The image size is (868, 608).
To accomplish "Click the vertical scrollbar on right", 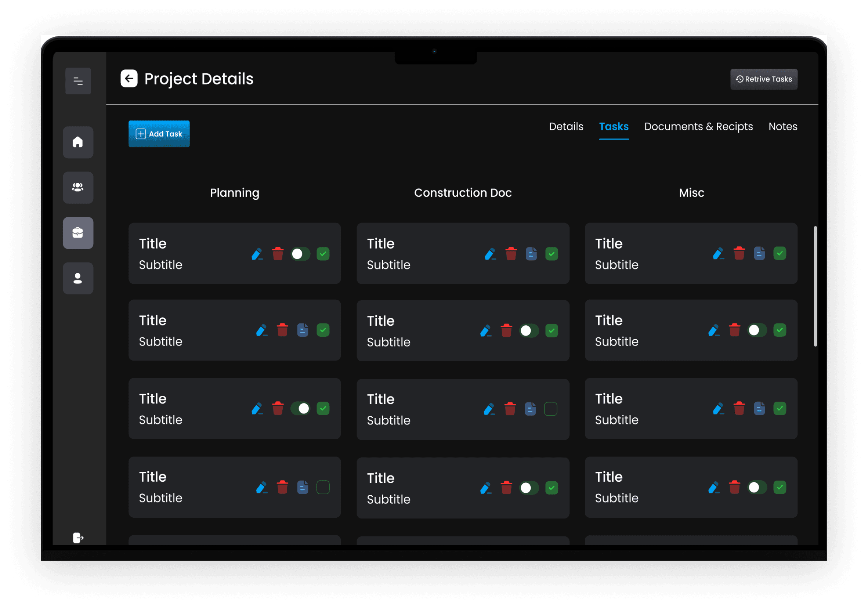I will [x=815, y=286].
